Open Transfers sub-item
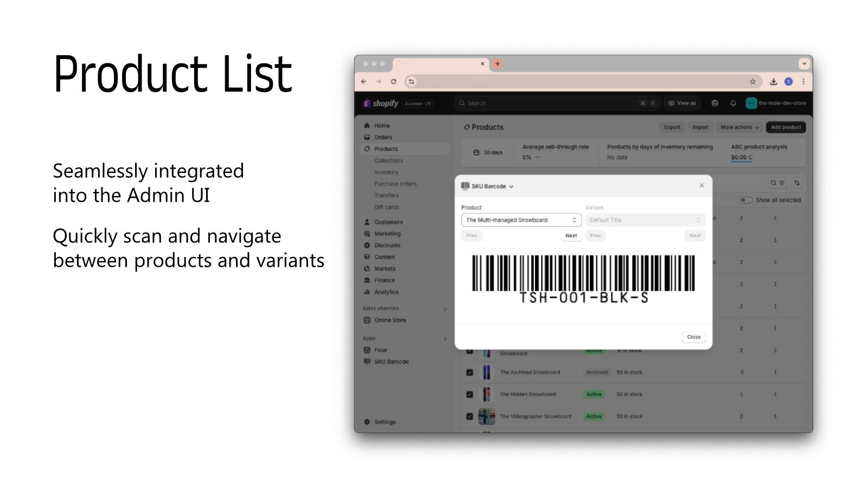The image size is (868, 488). pyautogui.click(x=386, y=196)
